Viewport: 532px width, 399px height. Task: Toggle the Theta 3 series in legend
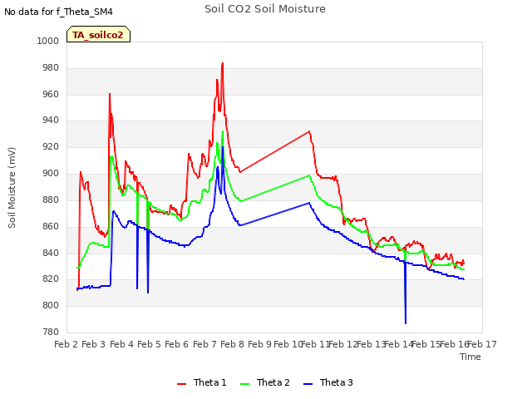pyautogui.click(x=328, y=382)
